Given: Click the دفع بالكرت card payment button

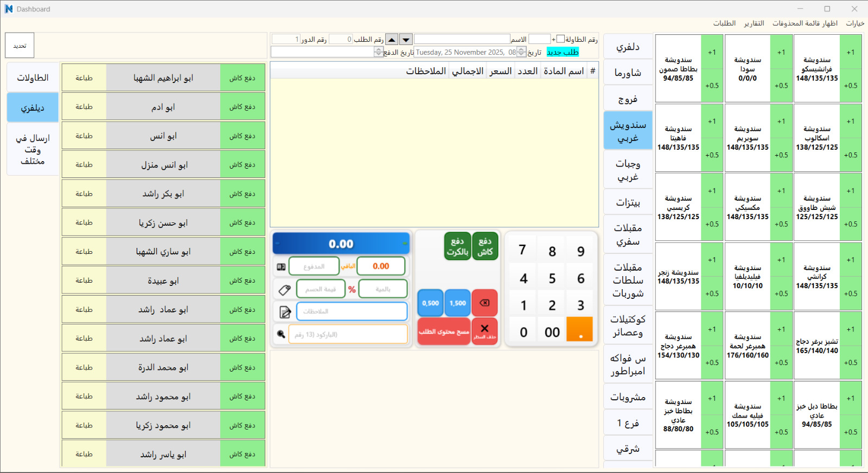Looking at the screenshot, I should click(457, 246).
